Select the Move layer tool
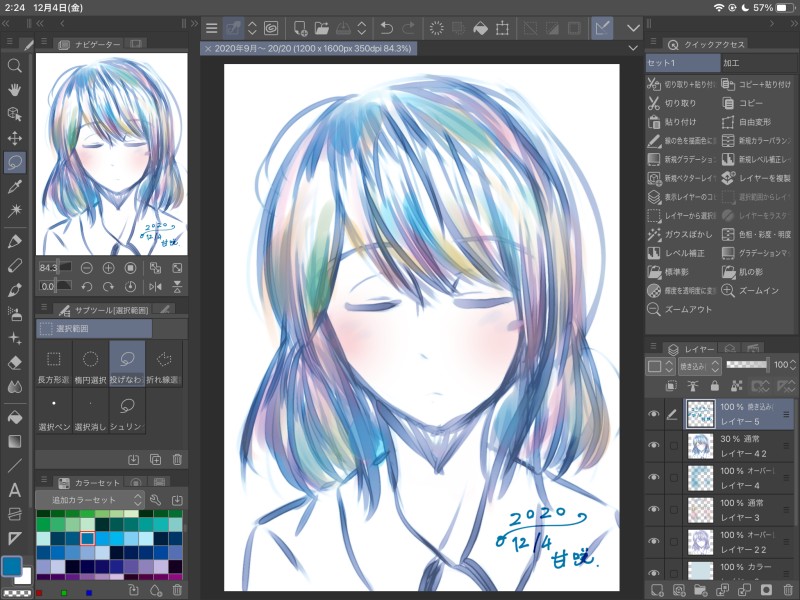This screenshot has height=600, width=800. click(14, 138)
